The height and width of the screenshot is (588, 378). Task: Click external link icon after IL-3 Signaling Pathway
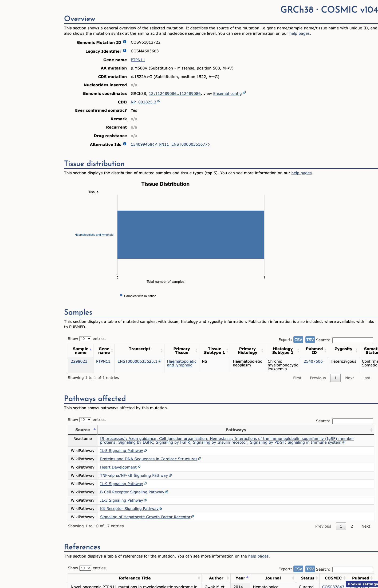coord(145,500)
